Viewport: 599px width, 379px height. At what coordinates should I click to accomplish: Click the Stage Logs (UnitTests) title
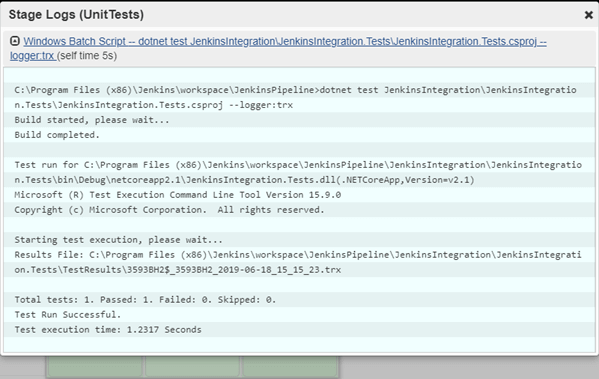tap(76, 15)
